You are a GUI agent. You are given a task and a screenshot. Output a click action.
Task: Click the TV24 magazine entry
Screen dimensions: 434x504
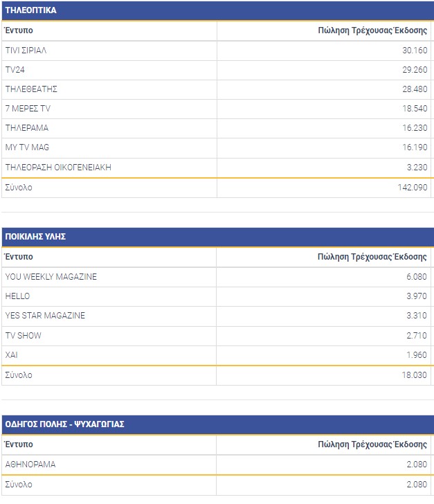point(15,70)
